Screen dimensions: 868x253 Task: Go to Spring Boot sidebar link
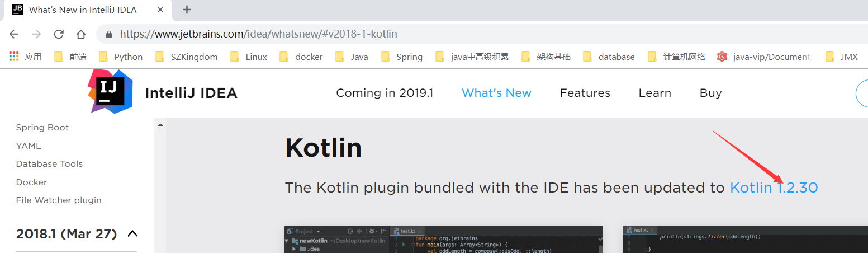coord(42,128)
